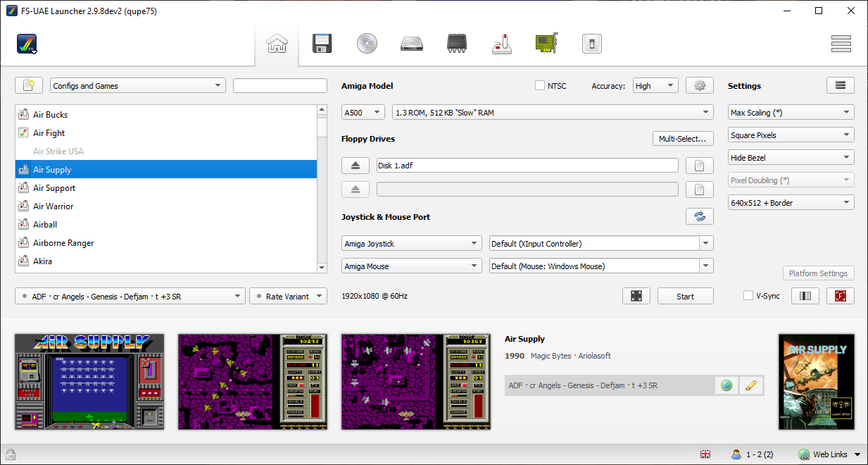Browse for a file for the second floppy drive

click(x=700, y=190)
